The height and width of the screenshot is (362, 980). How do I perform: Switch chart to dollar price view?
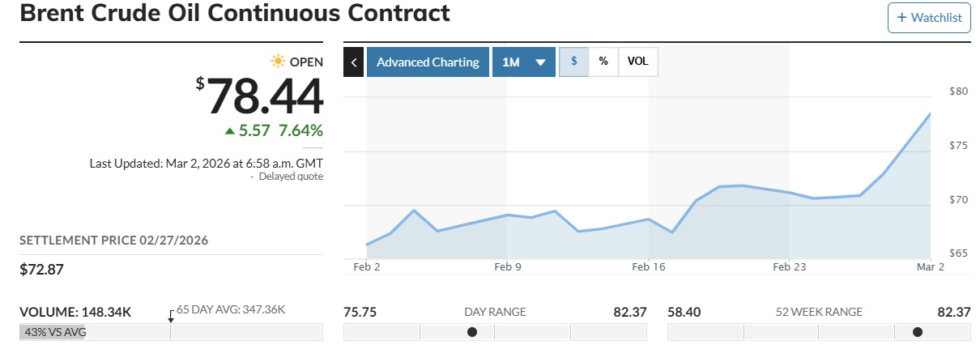pos(574,62)
